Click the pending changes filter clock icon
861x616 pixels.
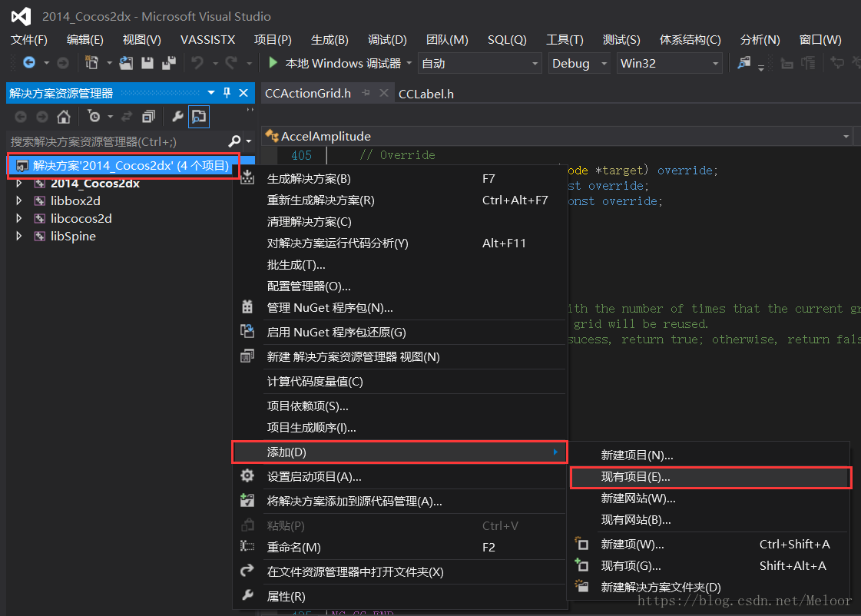[x=94, y=117]
